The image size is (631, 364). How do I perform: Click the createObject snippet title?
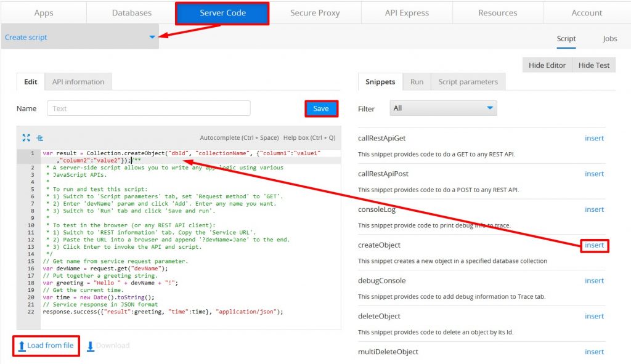tap(379, 245)
